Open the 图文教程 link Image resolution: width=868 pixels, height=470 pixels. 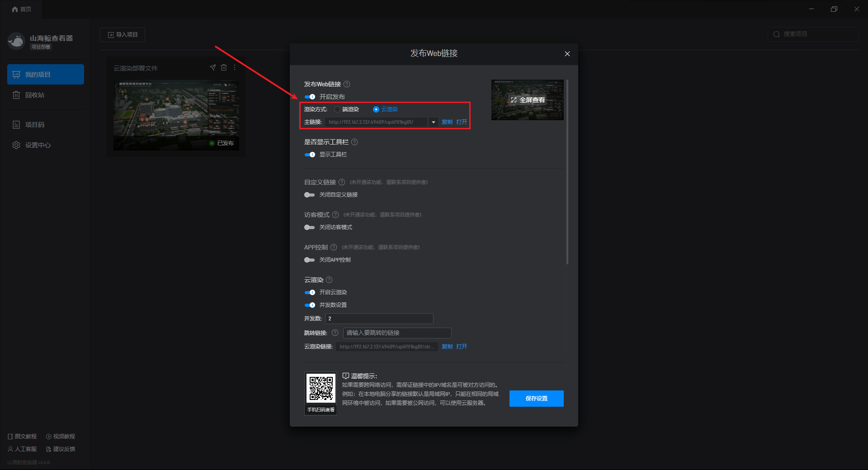(22, 437)
